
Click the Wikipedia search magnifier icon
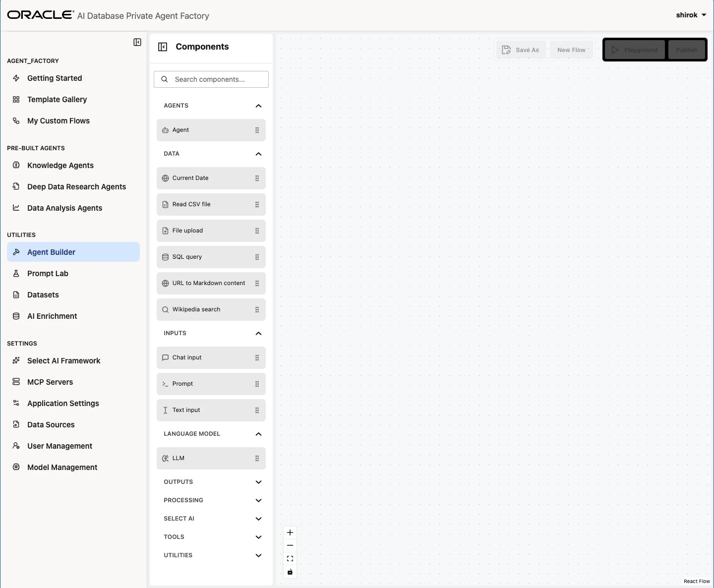pos(166,310)
